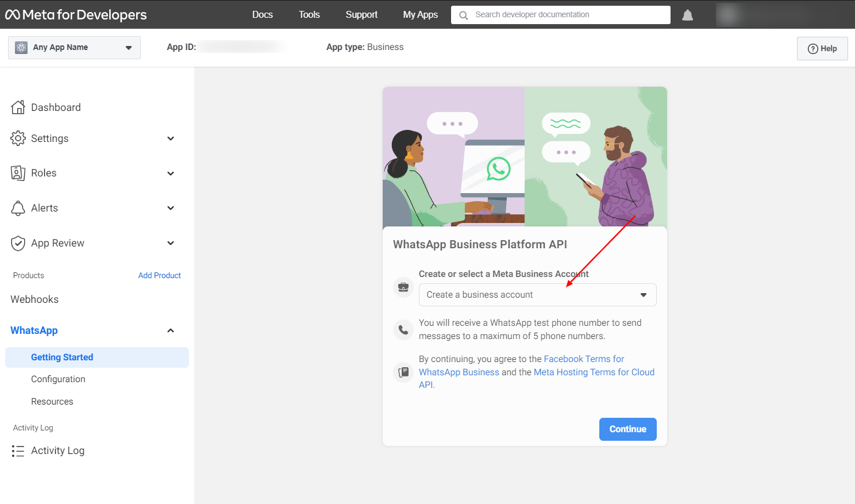Open the Support menu
This screenshot has width=855, height=504.
[x=361, y=14]
